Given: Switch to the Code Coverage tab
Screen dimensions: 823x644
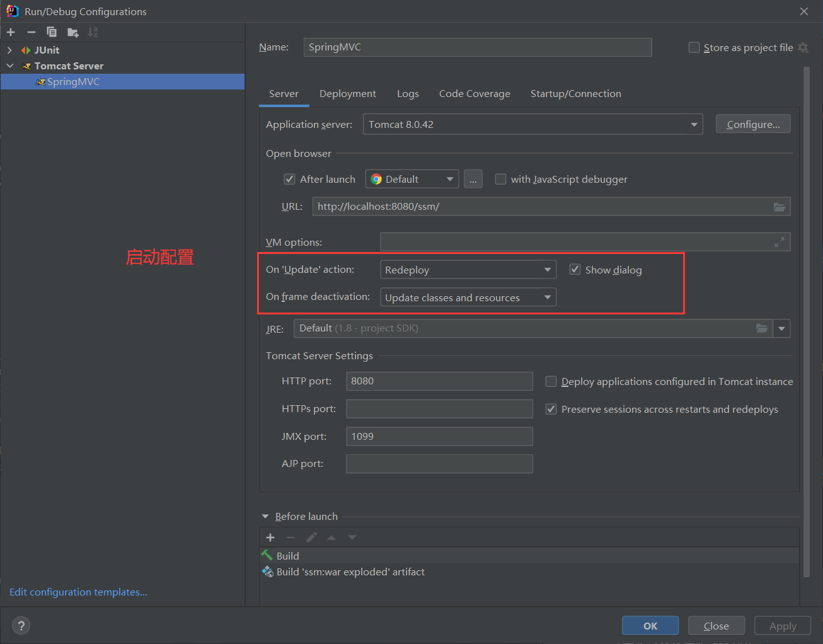Looking at the screenshot, I should [x=475, y=94].
